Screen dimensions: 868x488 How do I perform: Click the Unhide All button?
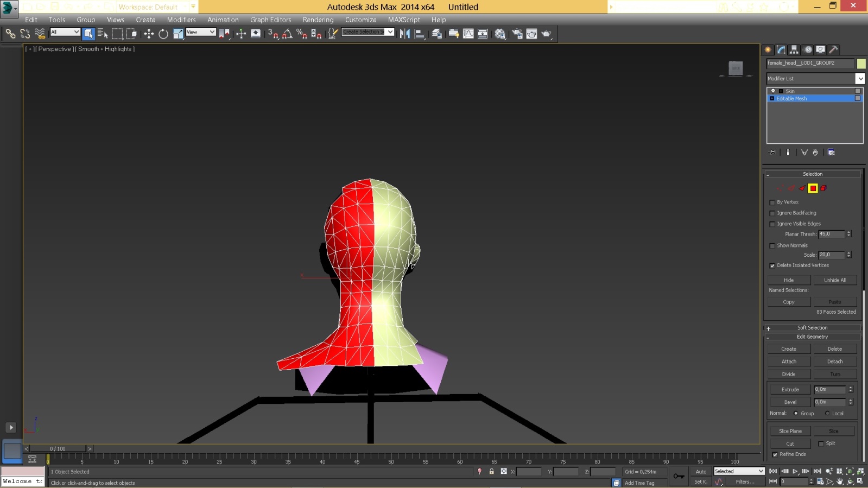835,280
